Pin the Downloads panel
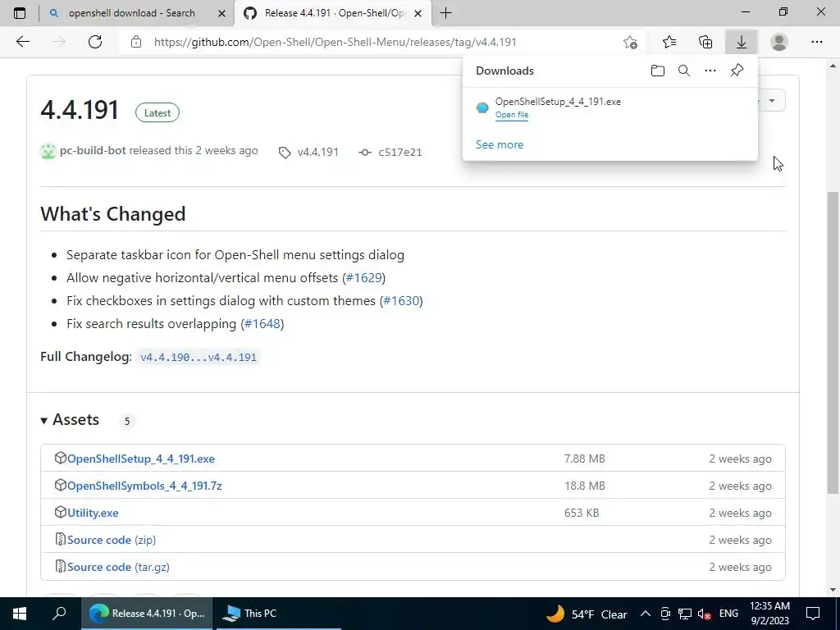Viewport: 840px width, 630px height. coord(737,71)
